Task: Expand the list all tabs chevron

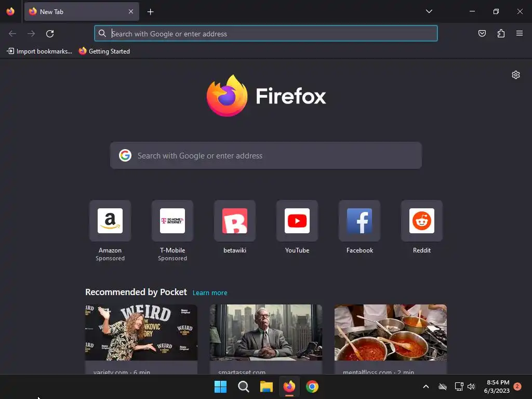Action: (x=429, y=11)
